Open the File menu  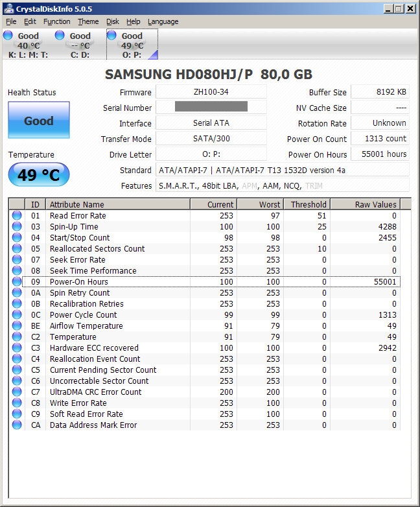[x=11, y=21]
